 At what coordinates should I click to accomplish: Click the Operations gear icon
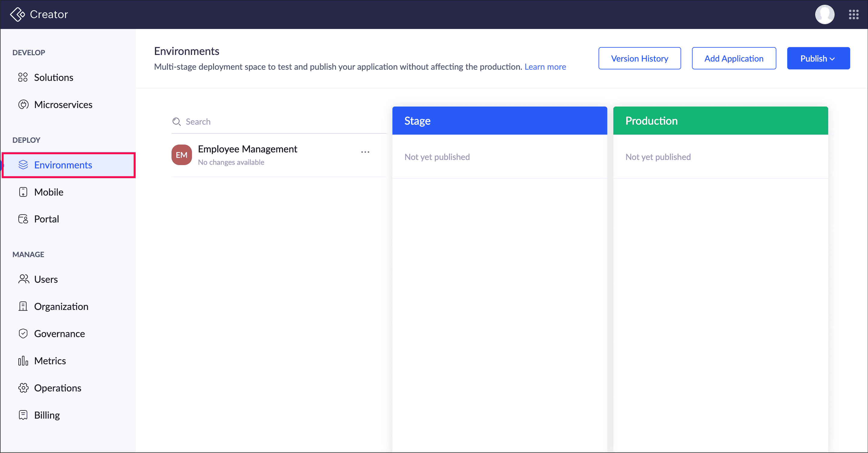pos(23,388)
